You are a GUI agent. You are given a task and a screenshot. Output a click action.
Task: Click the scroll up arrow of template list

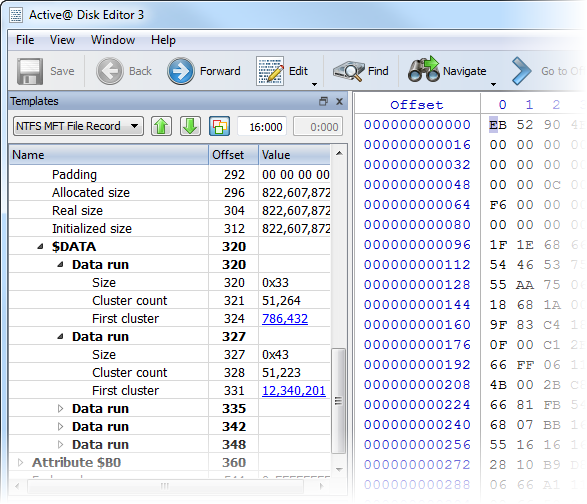(339, 153)
